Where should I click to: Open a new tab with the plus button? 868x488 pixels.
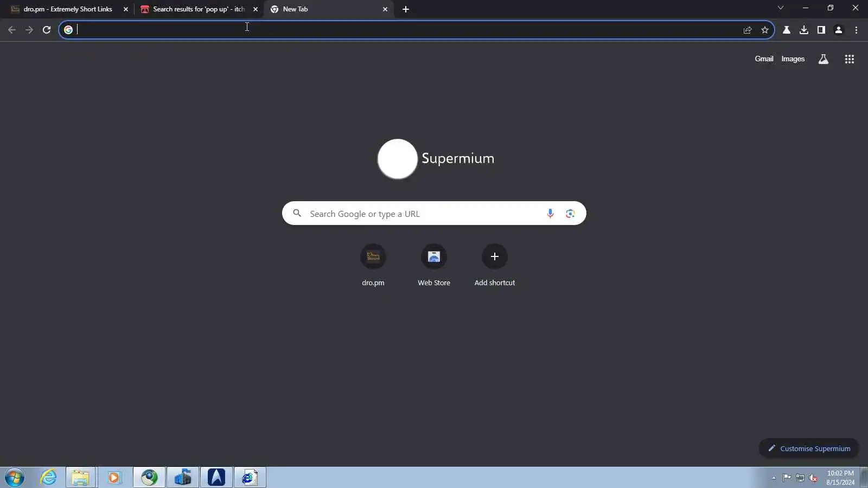click(x=406, y=9)
